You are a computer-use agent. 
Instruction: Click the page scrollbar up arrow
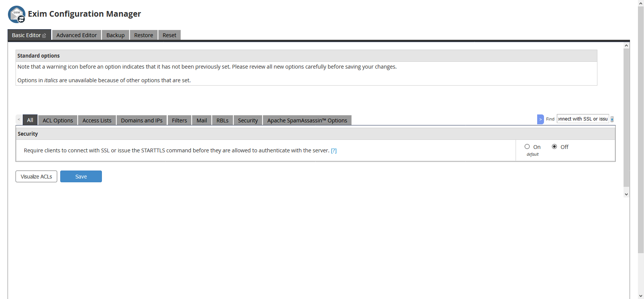(641, 3)
